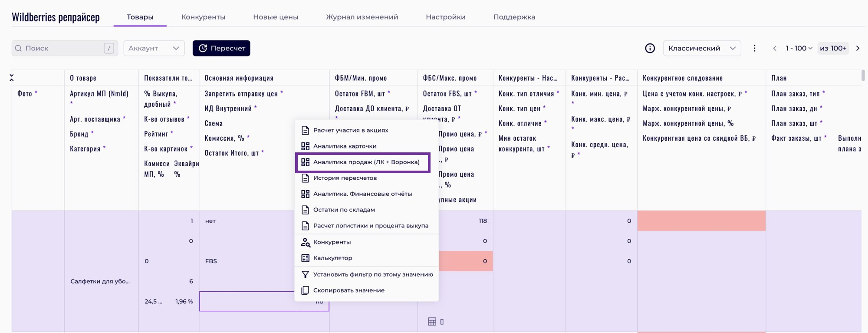The height and width of the screenshot is (333, 868).
Task: Open the three-dot more options menu
Action: click(x=754, y=48)
